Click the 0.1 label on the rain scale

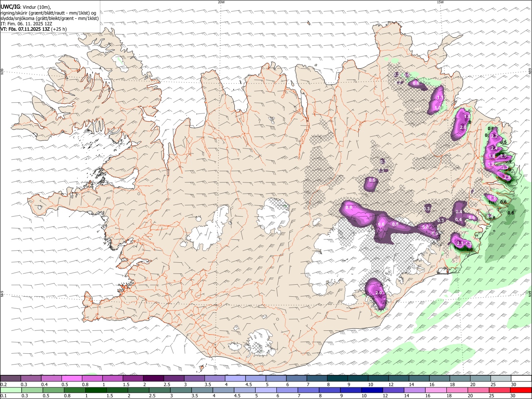pyautogui.click(x=4, y=396)
